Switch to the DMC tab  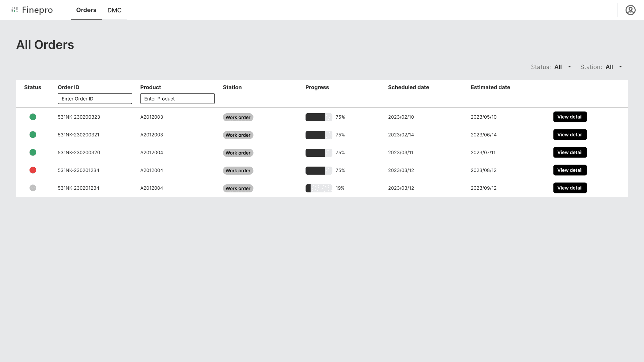(114, 10)
